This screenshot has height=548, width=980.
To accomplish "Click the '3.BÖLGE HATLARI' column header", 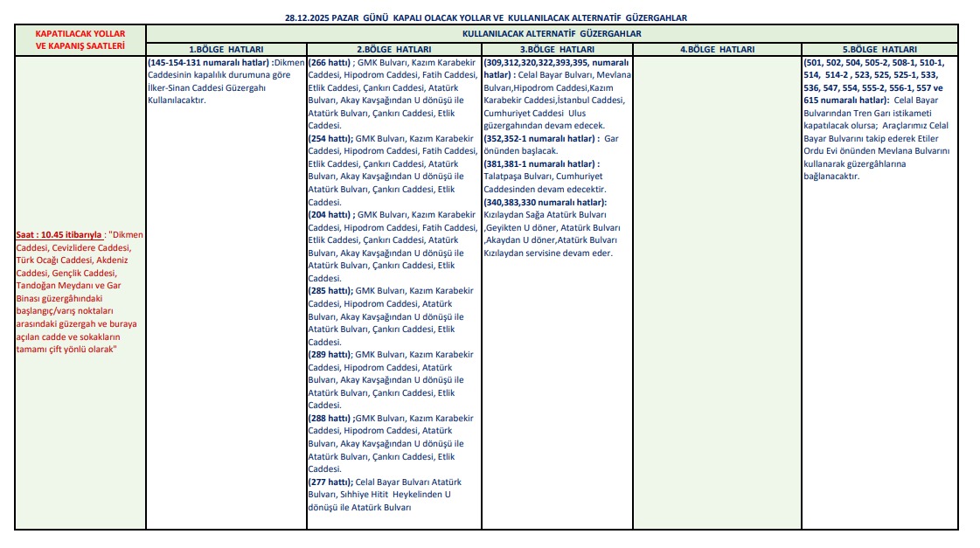I will point(556,50).
